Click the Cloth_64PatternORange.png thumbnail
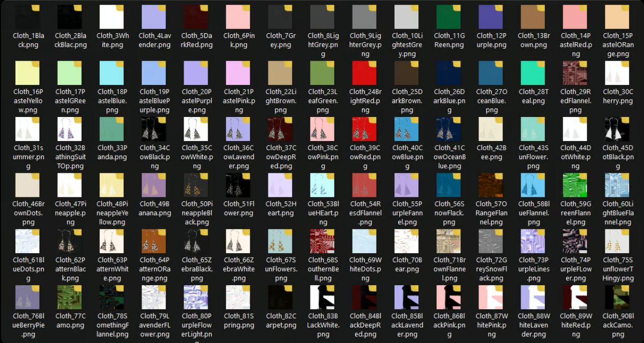 point(154,242)
